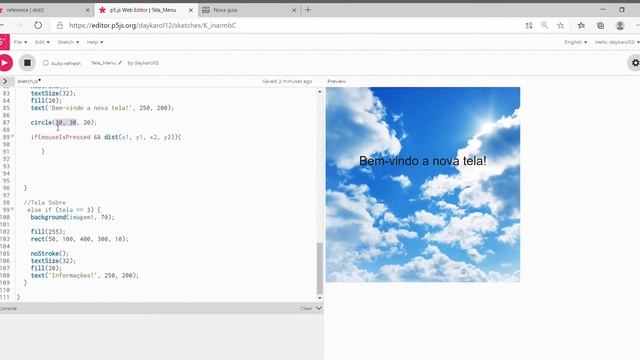640x360 pixels.
Task: Enable the Auto-refresh checkbox
Action: (x=46, y=63)
